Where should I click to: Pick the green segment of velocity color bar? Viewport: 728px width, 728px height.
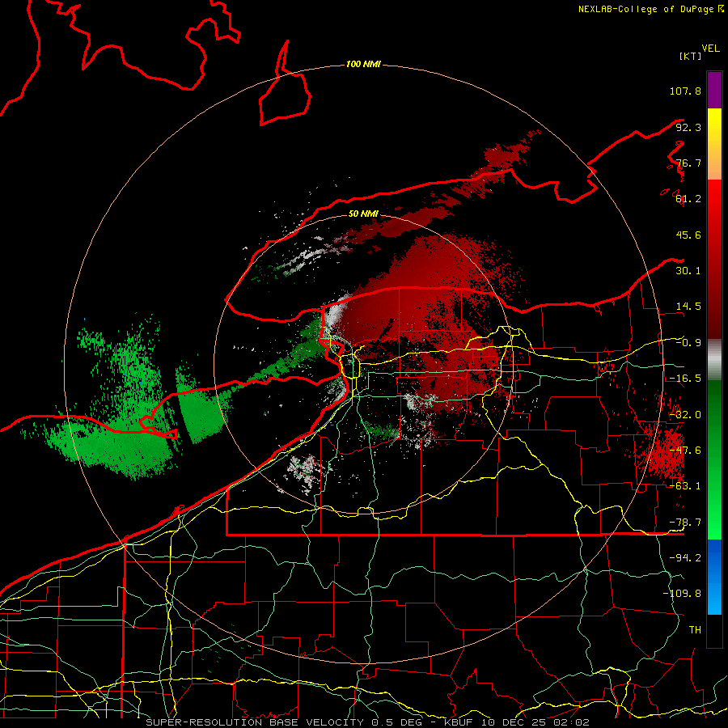714,459
